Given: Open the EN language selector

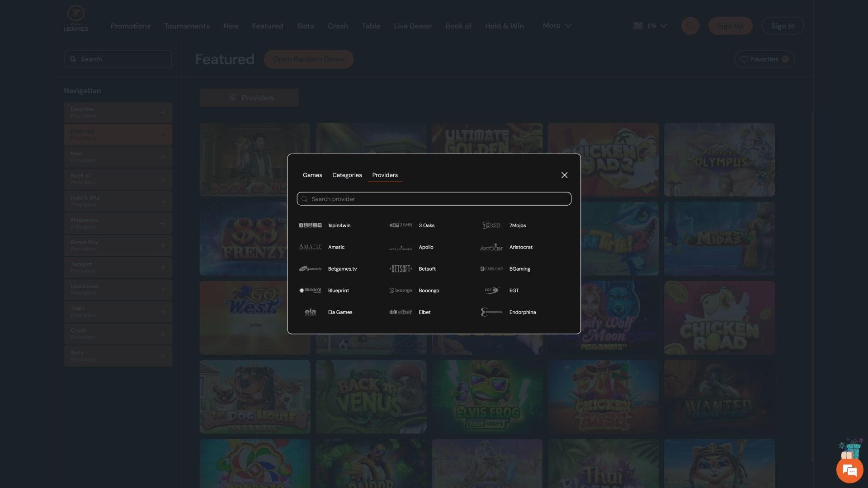Looking at the screenshot, I should pyautogui.click(x=650, y=26).
